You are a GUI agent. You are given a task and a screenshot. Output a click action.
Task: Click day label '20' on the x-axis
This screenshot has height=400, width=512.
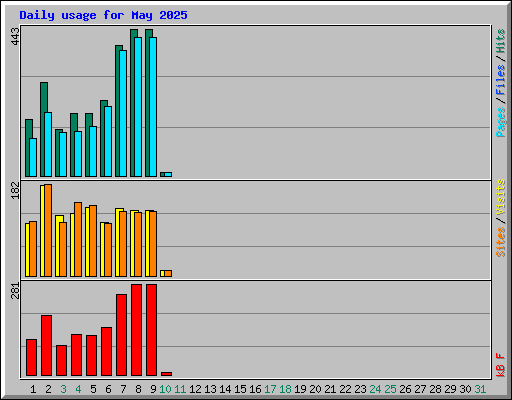315,389
